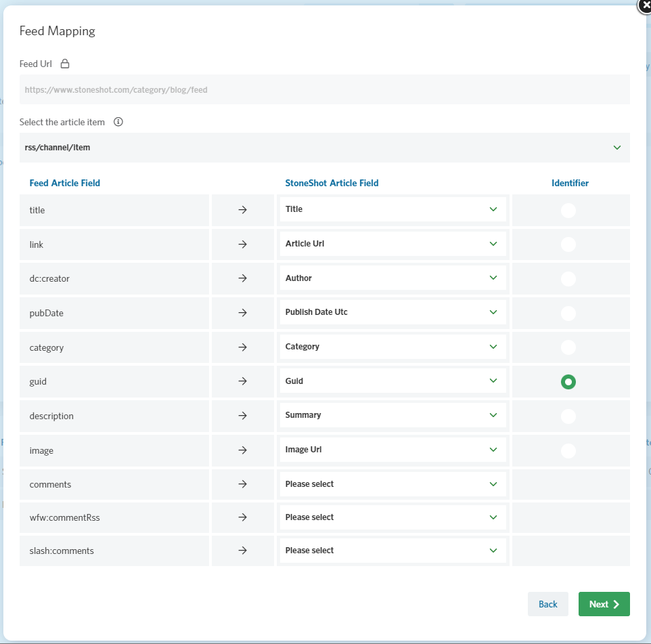The height and width of the screenshot is (644, 651).
Task: Open the rss/channel/item article item dropdown
Action: [x=325, y=148]
